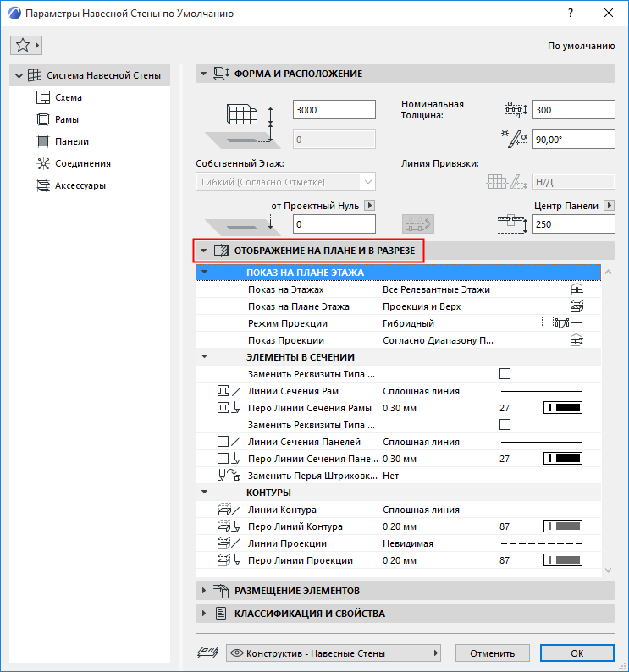Click the Линии Сечения Рам frame icon
This screenshot has height=672, width=629.
[x=229, y=391]
